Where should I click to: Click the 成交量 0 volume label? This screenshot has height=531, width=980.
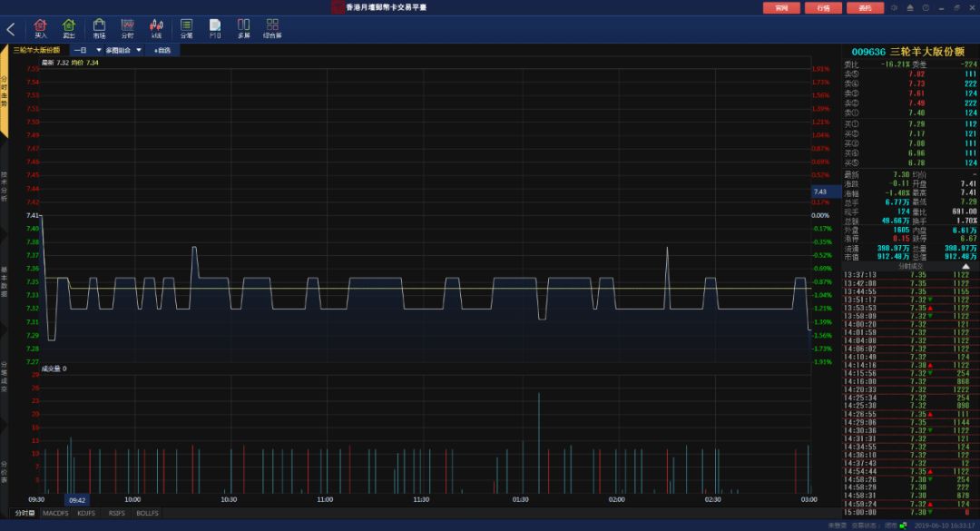pos(54,369)
